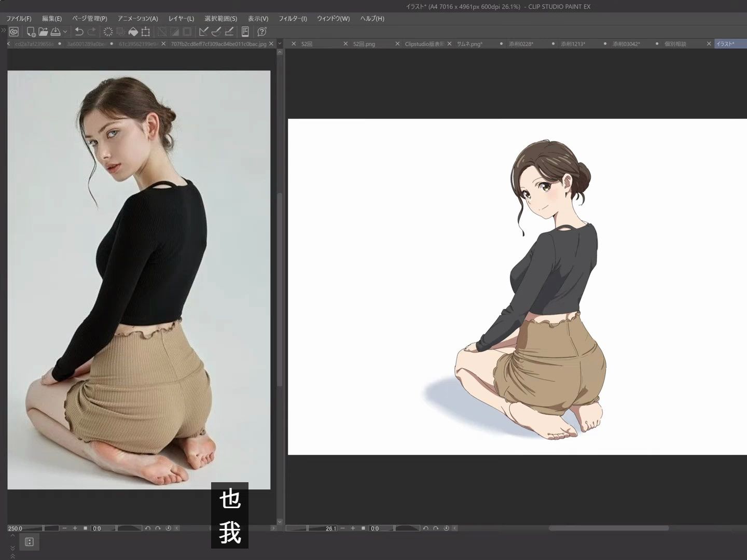Click the left canvas 0.0 rotation slider

[116, 528]
